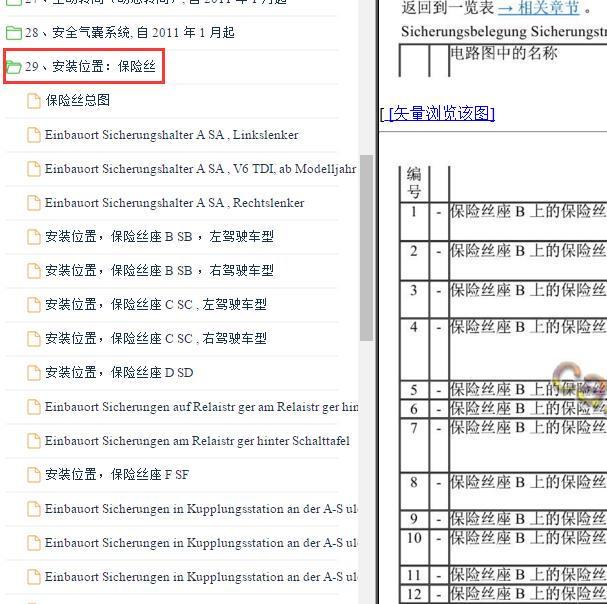Open Einbauort Sicherungshalter A SA, Linkslenker
The width and height of the screenshot is (607, 604).
pyautogui.click(x=171, y=135)
